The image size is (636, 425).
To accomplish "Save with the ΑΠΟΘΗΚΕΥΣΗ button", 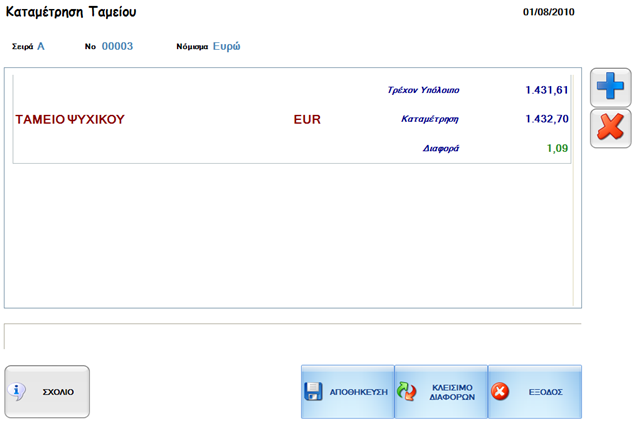I will point(348,392).
